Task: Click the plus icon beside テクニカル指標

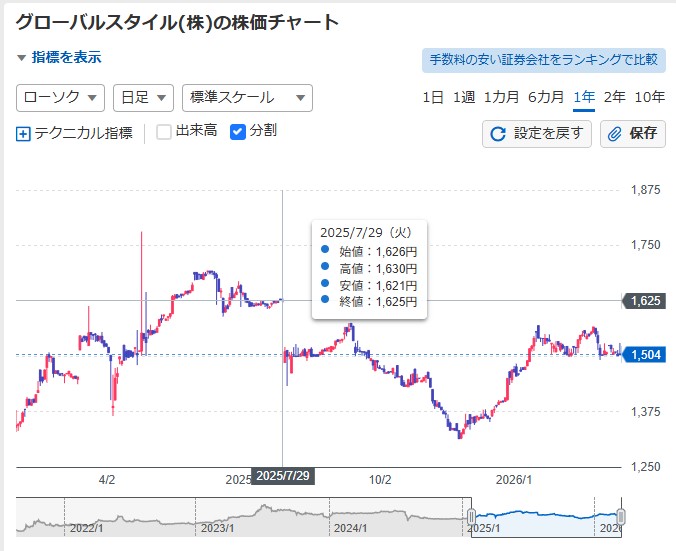Action: [x=24, y=132]
